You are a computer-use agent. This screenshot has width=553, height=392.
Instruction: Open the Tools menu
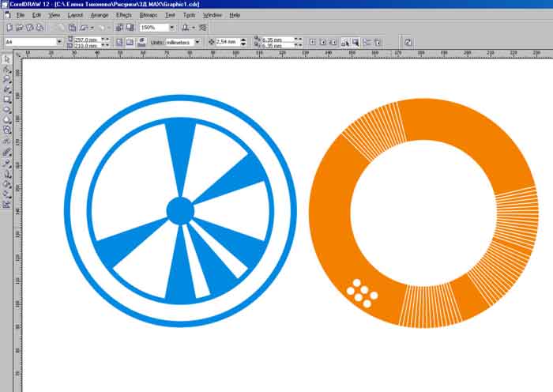[x=189, y=15]
